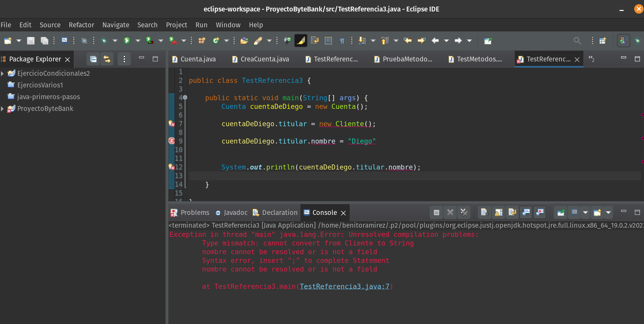Image resolution: width=644 pixels, height=324 pixels.
Task: Toggle Show Whitespace Characters pilcrow icon
Action: (x=342, y=41)
